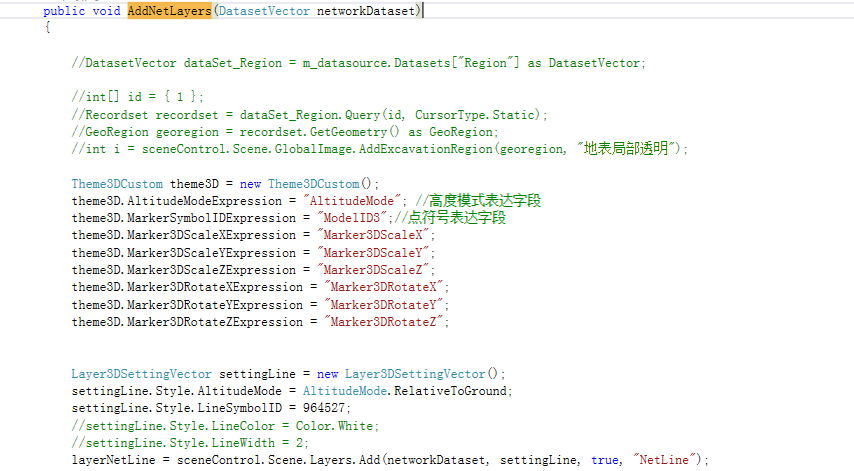Click theme3D.MarkerSymbolIDExpression property
Image resolution: width=854 pixels, height=471 pixels.
pyautogui.click(x=183, y=218)
